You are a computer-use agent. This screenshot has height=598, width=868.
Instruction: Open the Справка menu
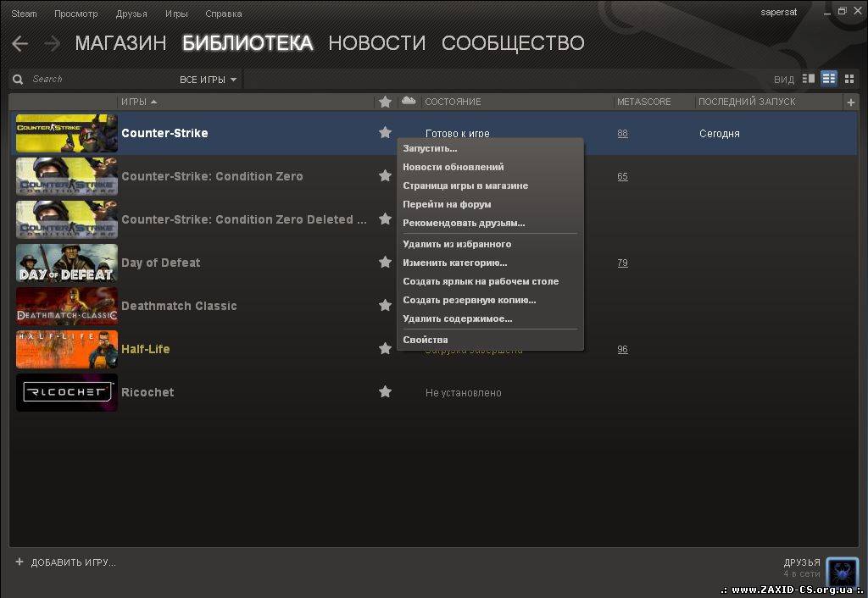click(224, 14)
